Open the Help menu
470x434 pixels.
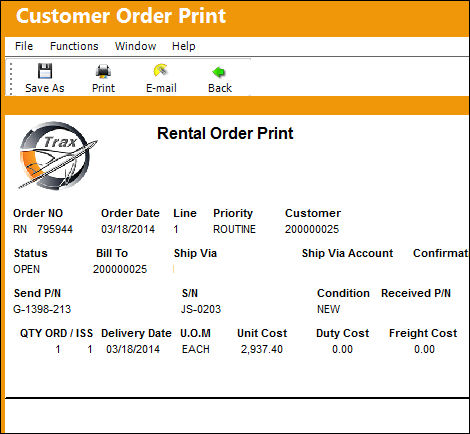point(184,46)
